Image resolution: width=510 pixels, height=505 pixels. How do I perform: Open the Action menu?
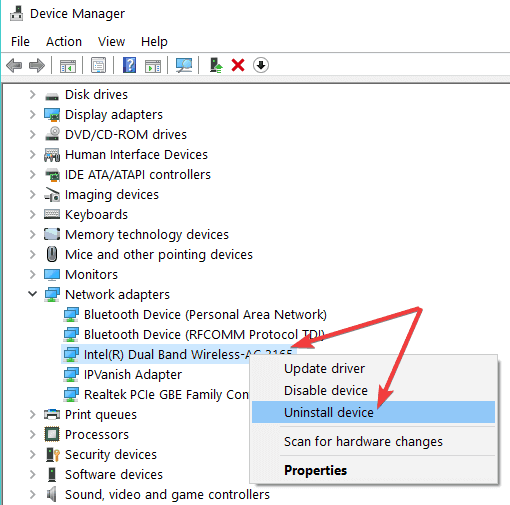(x=64, y=42)
